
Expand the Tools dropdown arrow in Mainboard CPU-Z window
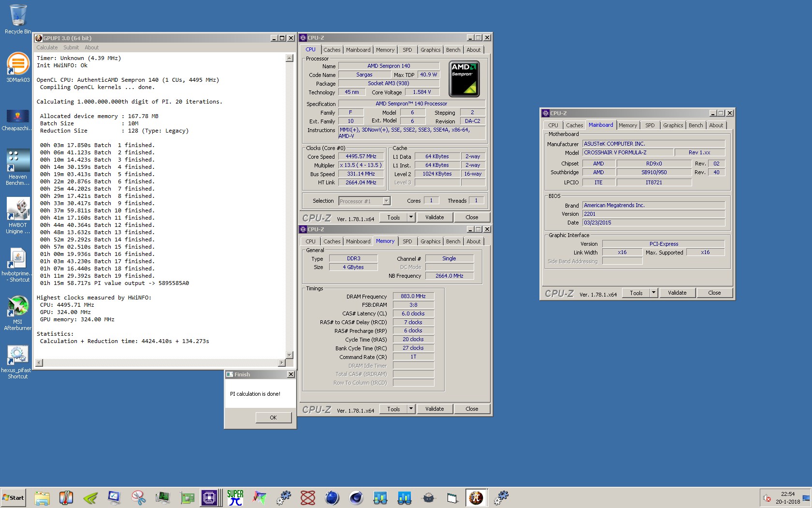point(654,293)
